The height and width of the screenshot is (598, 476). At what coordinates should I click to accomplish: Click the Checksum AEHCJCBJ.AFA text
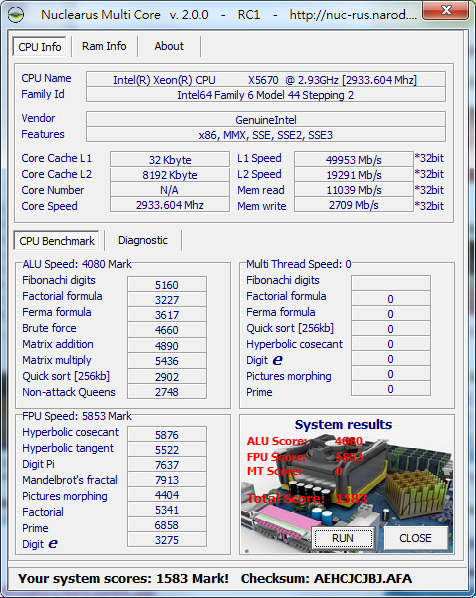click(x=326, y=579)
